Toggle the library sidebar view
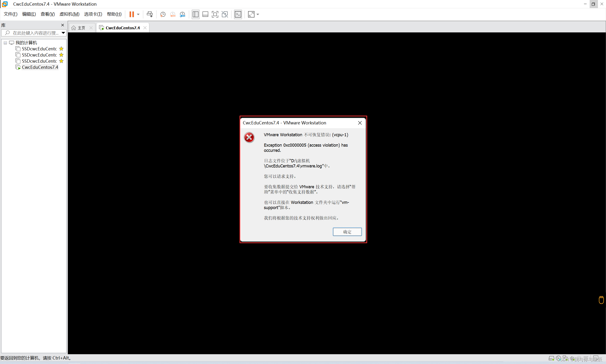 (195, 14)
